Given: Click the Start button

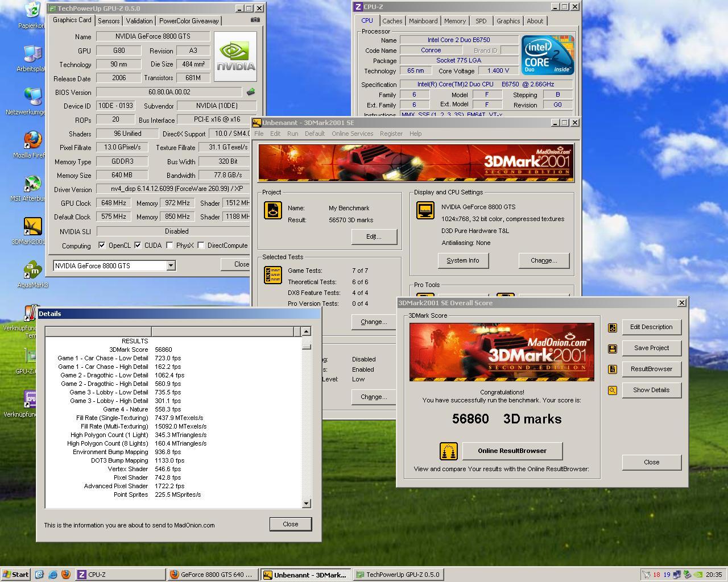Looking at the screenshot, I should 15,575.
